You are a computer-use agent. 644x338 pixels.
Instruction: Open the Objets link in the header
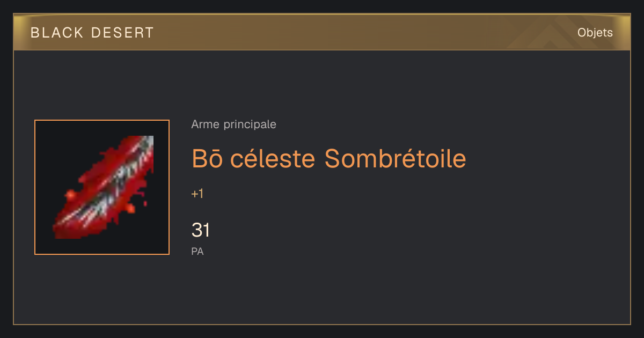click(x=595, y=33)
